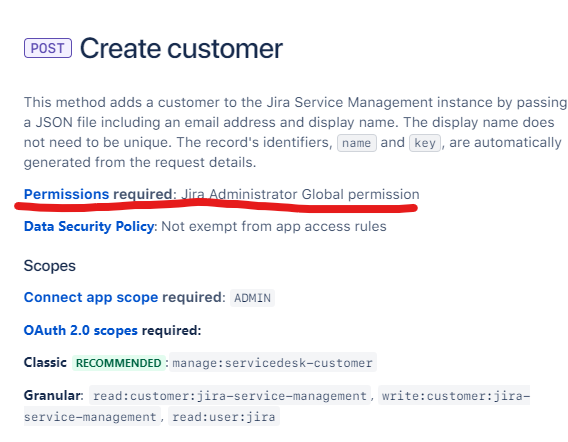Click the POST method badge
The image size is (568, 442).
coord(48,48)
